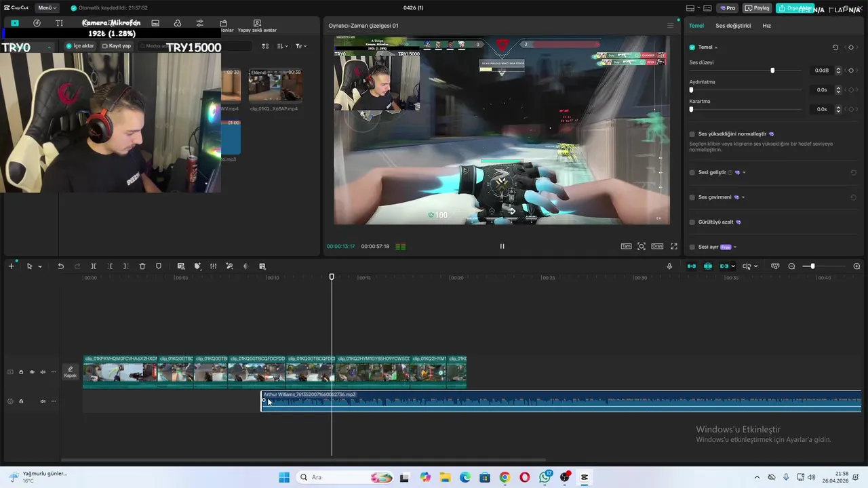This screenshot has width=868, height=488.
Task: Enable Ses yüksekliğini normalleştir checkbox
Action: pos(692,134)
